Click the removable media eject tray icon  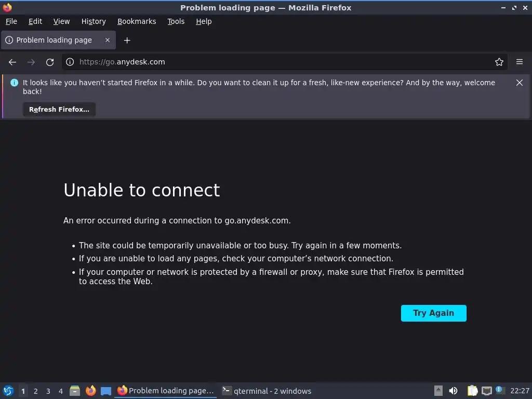438,391
